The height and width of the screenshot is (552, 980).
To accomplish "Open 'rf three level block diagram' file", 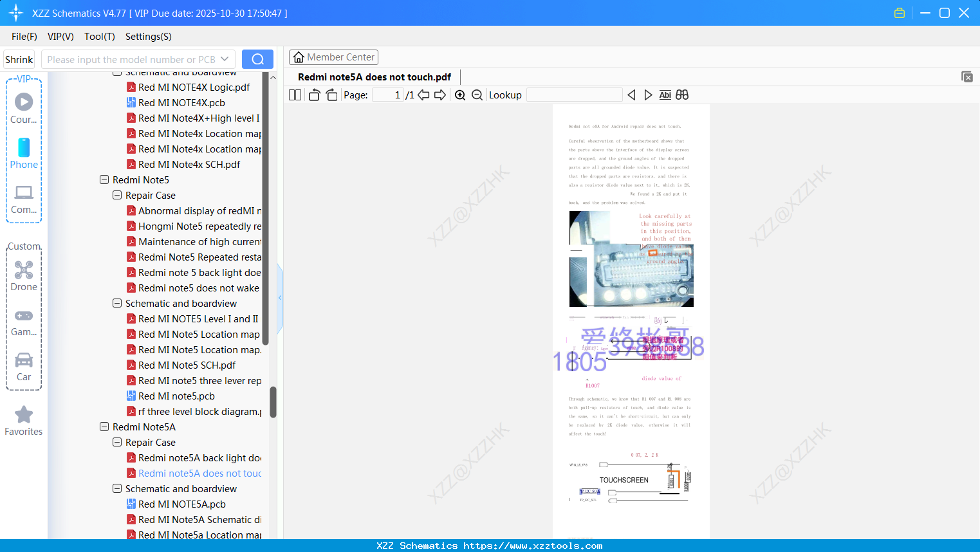I will (194, 412).
